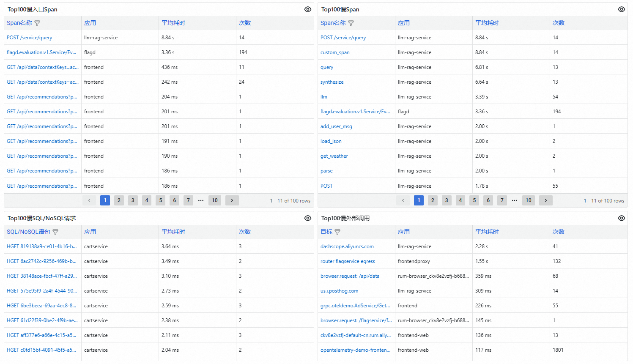Click the 194 count in Top100慢入口Span
633x364 pixels.
click(x=243, y=52)
